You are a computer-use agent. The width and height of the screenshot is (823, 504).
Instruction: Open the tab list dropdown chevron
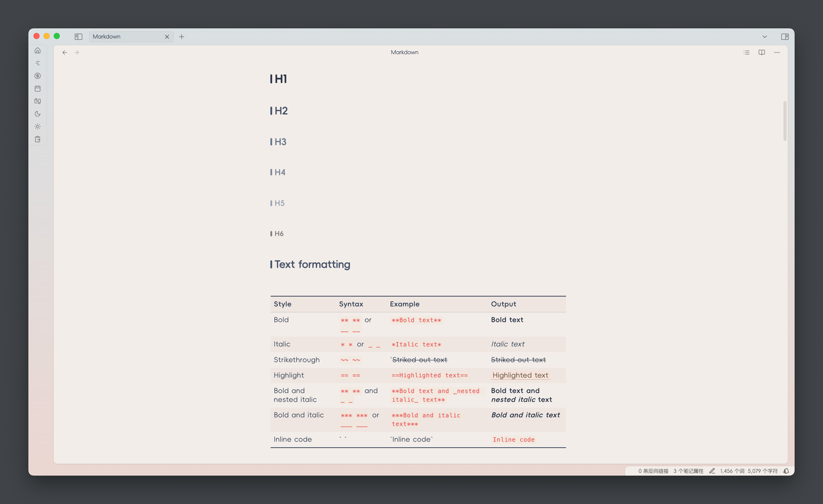point(764,37)
